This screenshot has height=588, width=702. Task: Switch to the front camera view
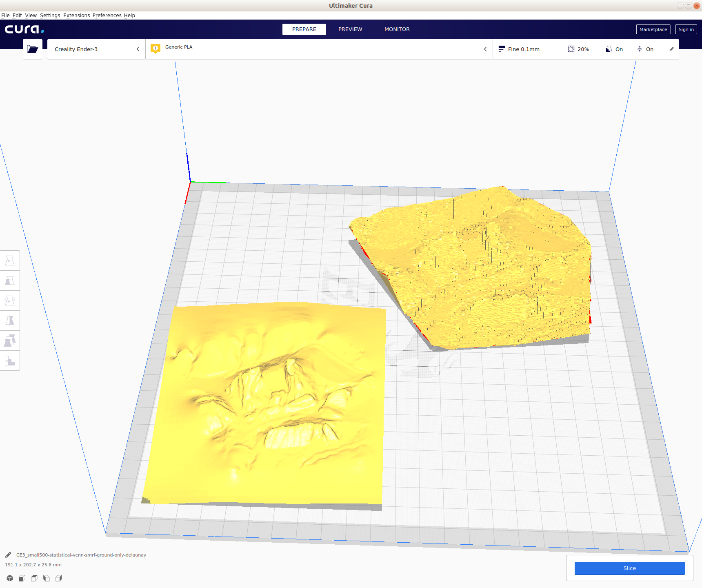tap(22, 578)
